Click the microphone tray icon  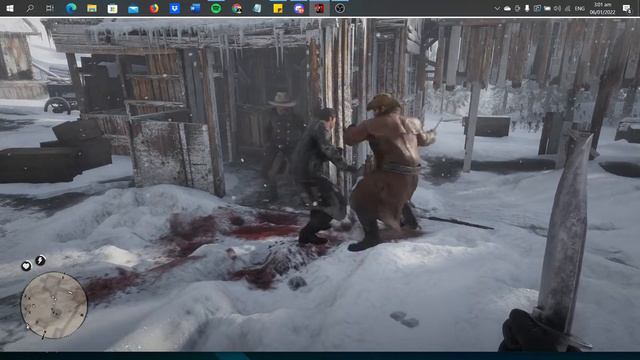pyautogui.click(x=527, y=8)
